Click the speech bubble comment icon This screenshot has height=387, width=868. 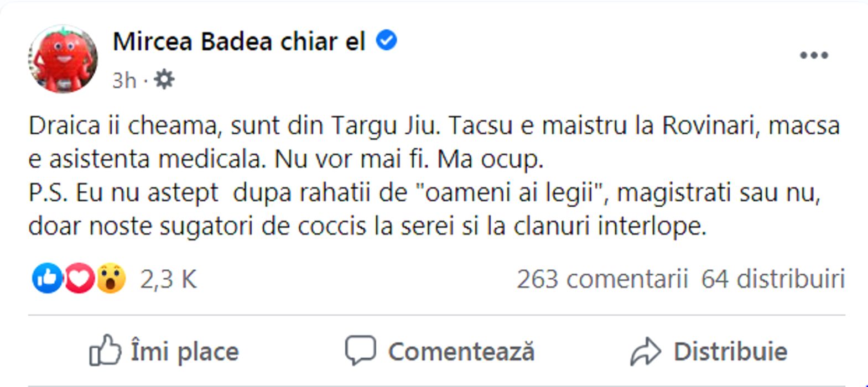click(x=360, y=351)
